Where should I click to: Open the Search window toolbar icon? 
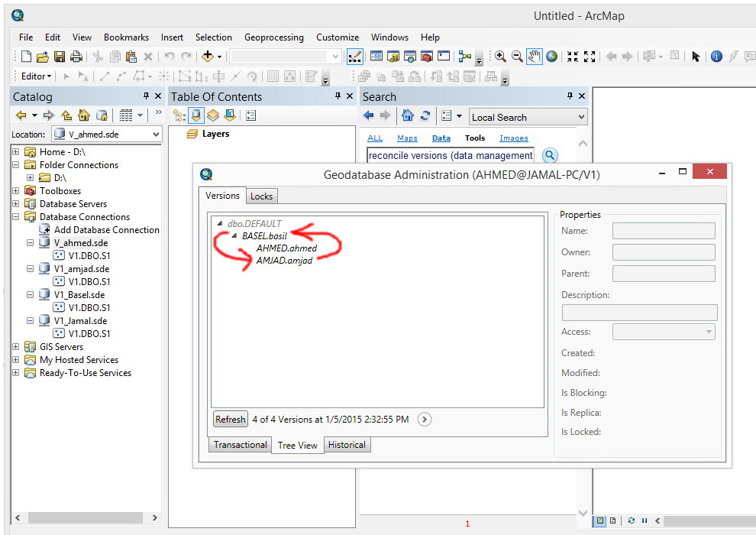(410, 57)
